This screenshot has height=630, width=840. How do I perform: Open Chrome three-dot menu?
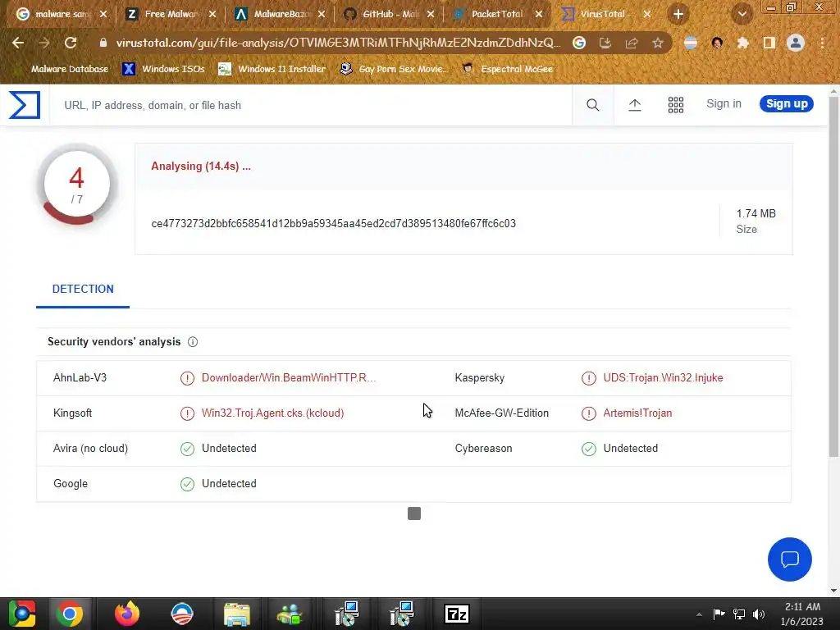click(x=822, y=43)
